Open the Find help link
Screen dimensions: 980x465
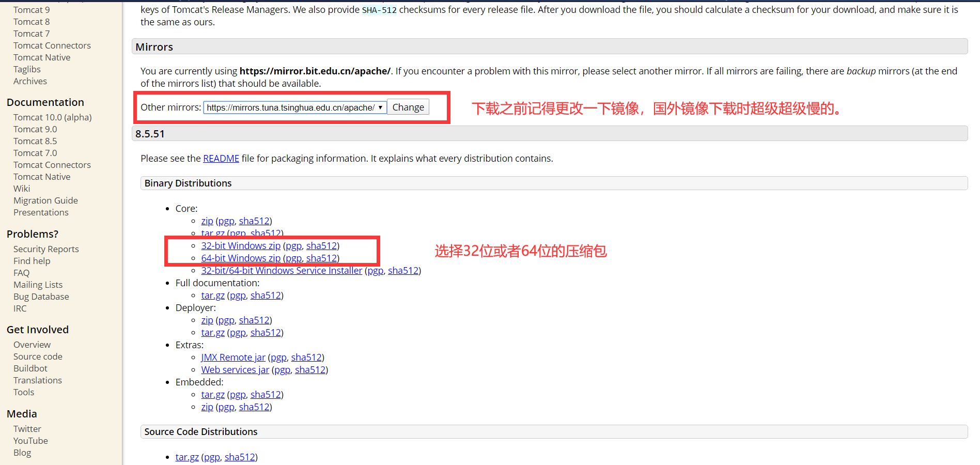[x=32, y=261]
